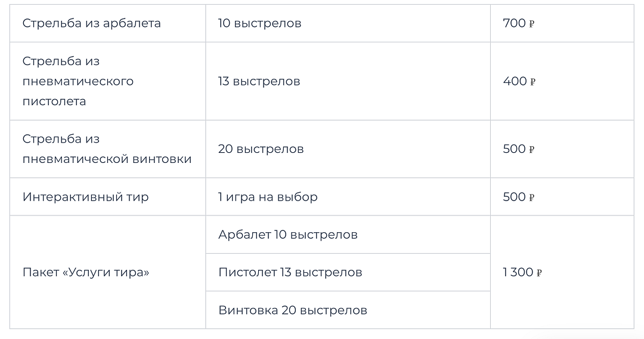Select "10 выстрелов" in the crossbow shooting row
The width and height of the screenshot is (644, 339).
pos(259,24)
